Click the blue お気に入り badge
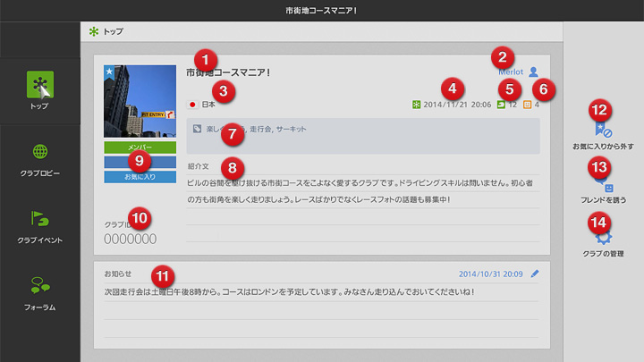The image size is (644, 362). [140, 177]
